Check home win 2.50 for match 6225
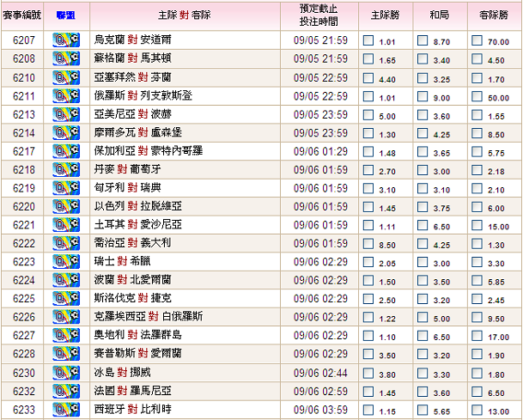 click(x=368, y=299)
